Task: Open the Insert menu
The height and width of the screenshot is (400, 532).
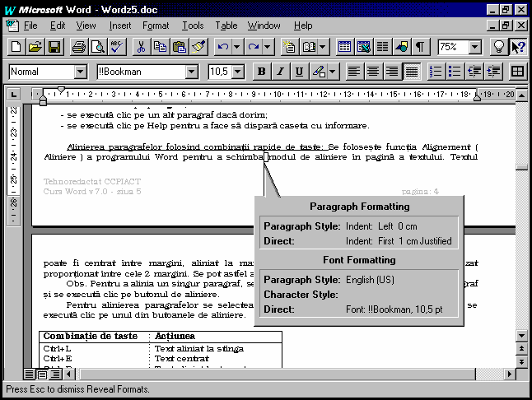Action: (120, 26)
